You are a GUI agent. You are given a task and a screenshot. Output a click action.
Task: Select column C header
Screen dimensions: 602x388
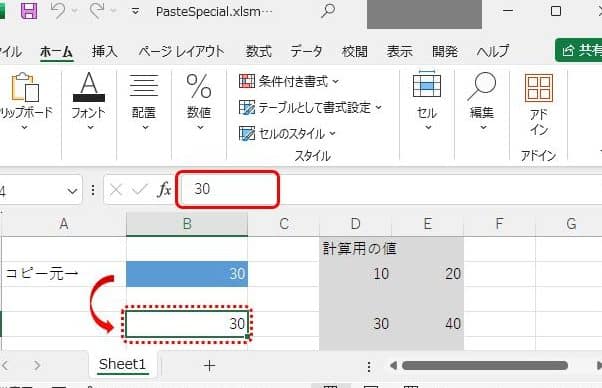[284, 224]
